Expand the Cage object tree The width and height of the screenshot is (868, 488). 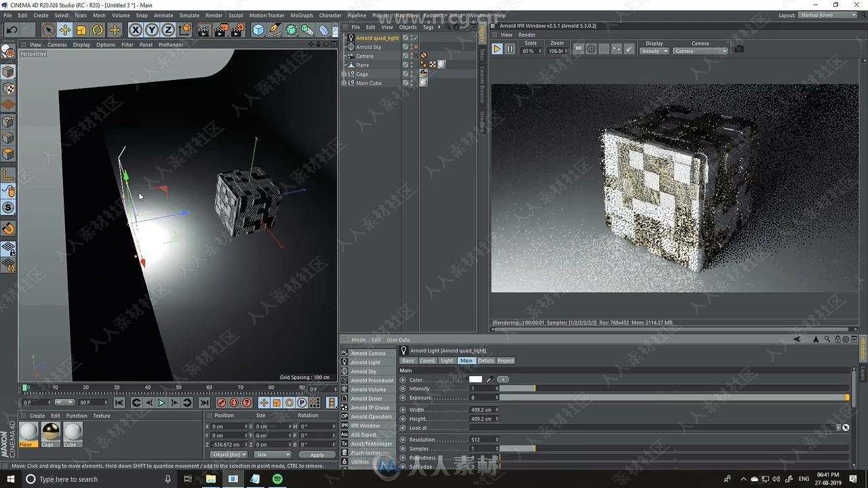[344, 74]
